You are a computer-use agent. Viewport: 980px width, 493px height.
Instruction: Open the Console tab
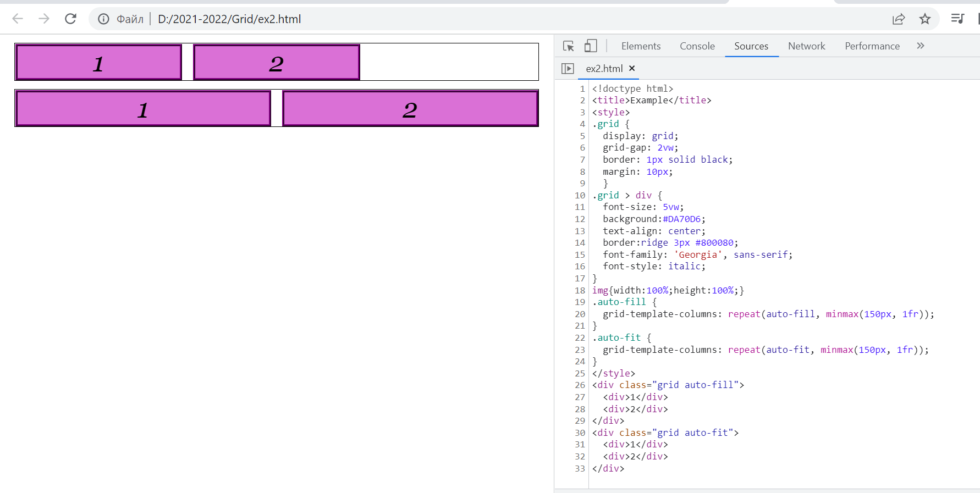pos(697,46)
